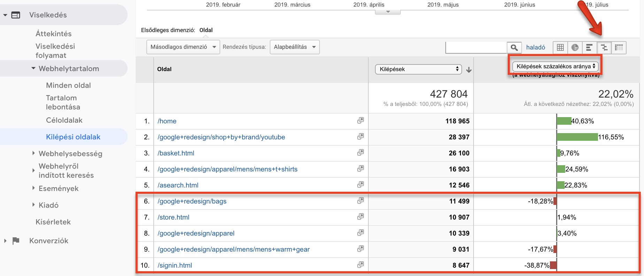Click the Oldal column header
Image resolution: width=644 pixels, height=276 pixels.
[164, 69]
